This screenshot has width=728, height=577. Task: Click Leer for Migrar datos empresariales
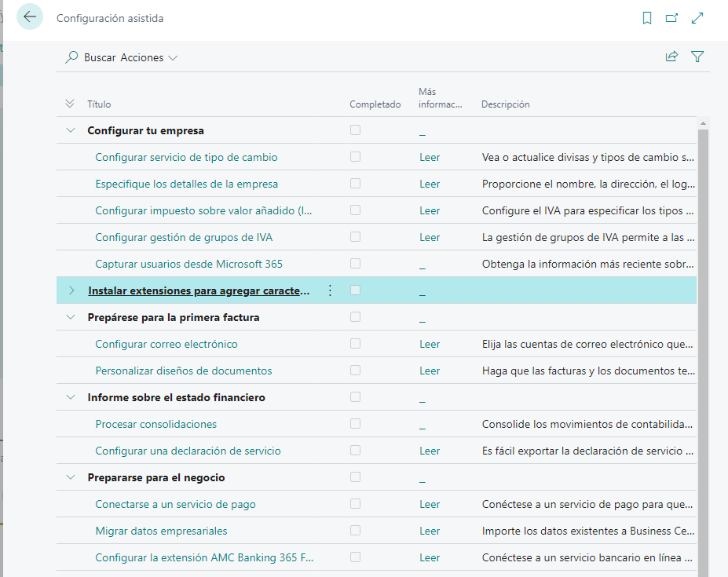coord(430,531)
